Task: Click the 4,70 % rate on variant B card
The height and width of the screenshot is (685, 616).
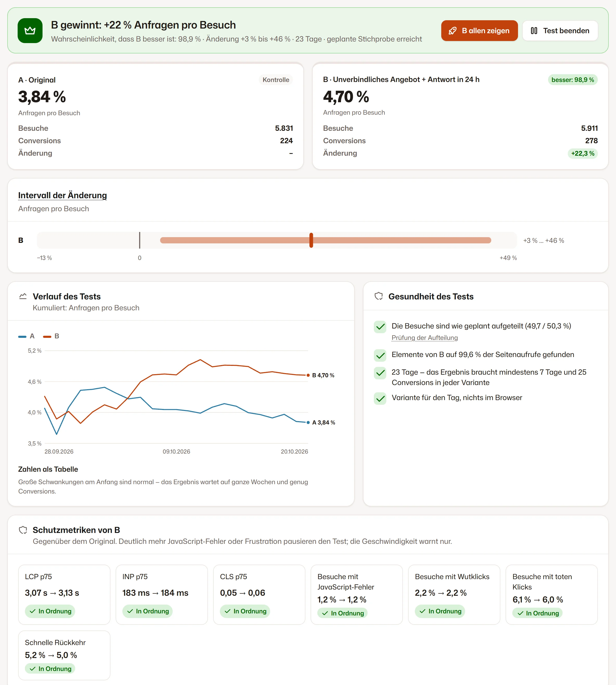Action: point(346,97)
